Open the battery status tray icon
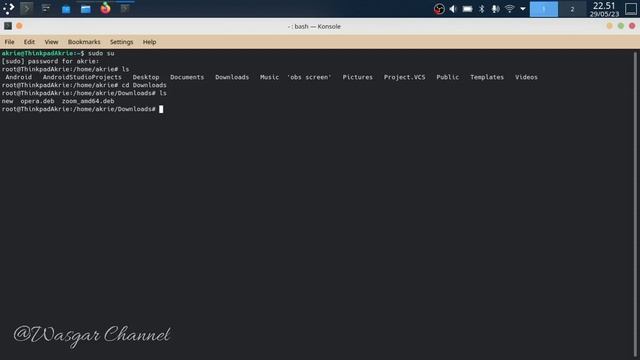The image size is (640, 360). click(467, 9)
